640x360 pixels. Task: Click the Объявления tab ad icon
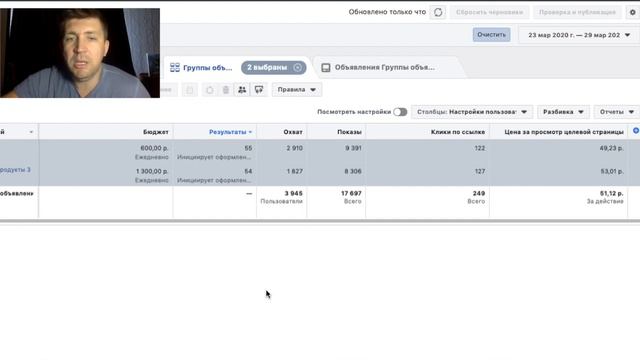click(326, 67)
